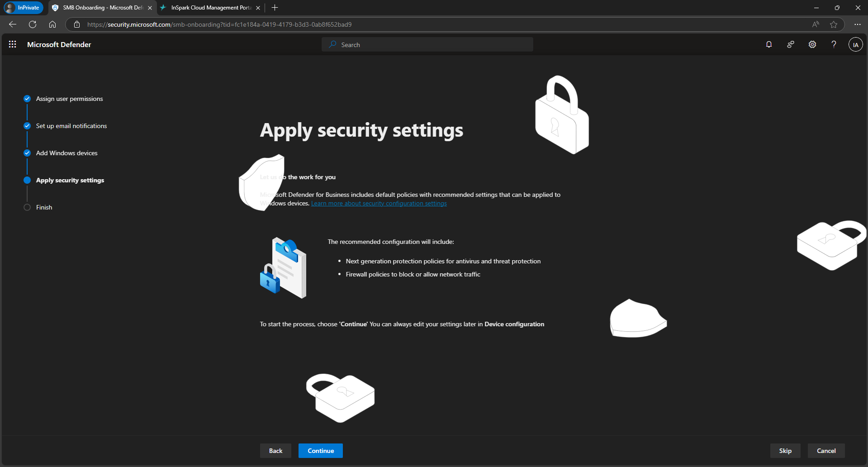
Task: Click the policy clipboard illustration
Action: [x=283, y=267]
